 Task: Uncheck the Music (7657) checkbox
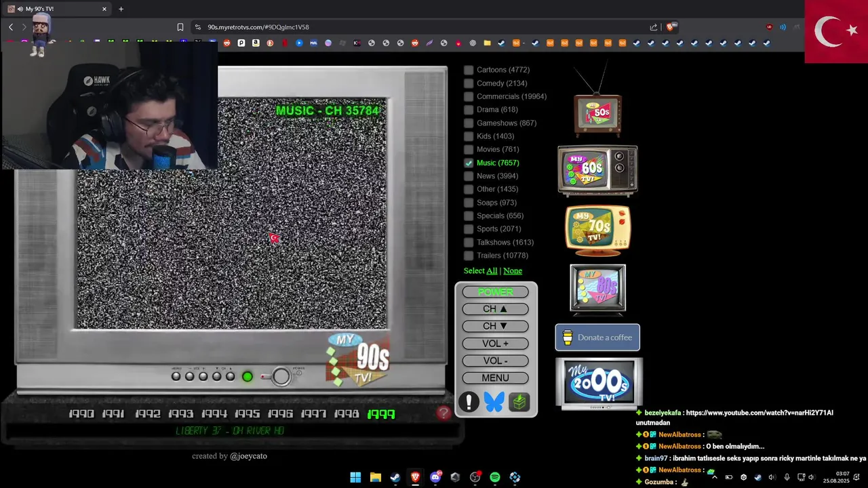(x=469, y=163)
